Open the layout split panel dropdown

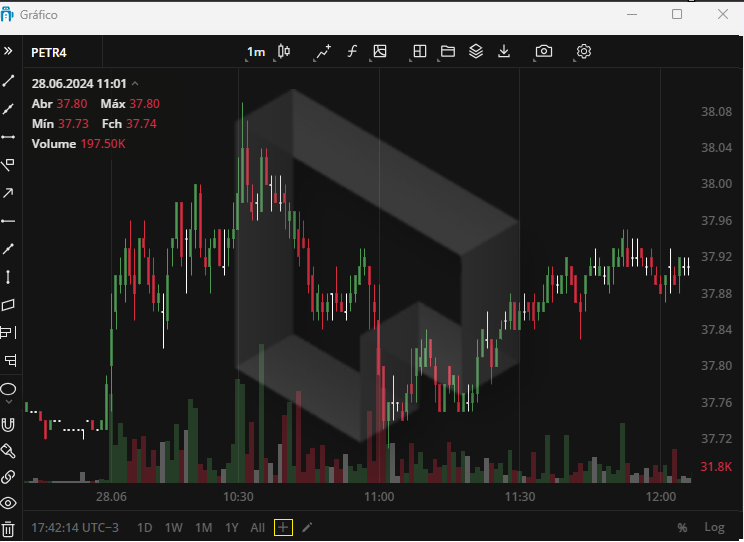(419, 51)
